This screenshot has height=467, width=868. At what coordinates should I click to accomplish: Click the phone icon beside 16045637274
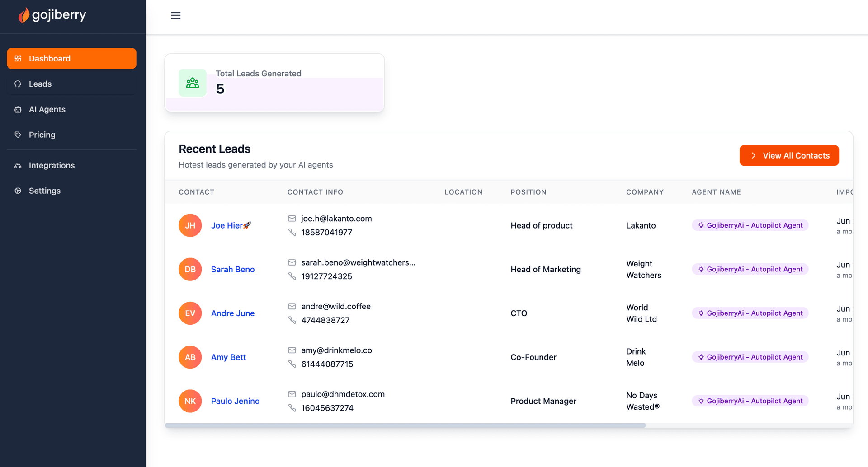pos(292,408)
